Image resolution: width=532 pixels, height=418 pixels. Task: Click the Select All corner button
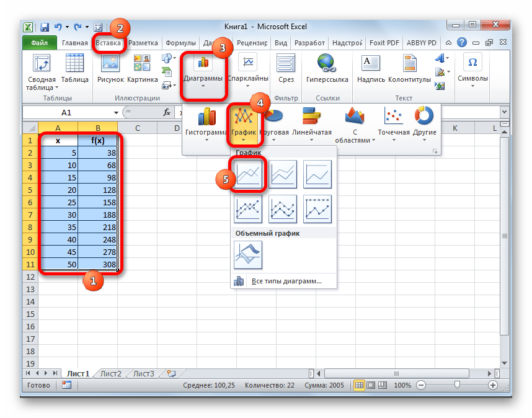(30, 128)
